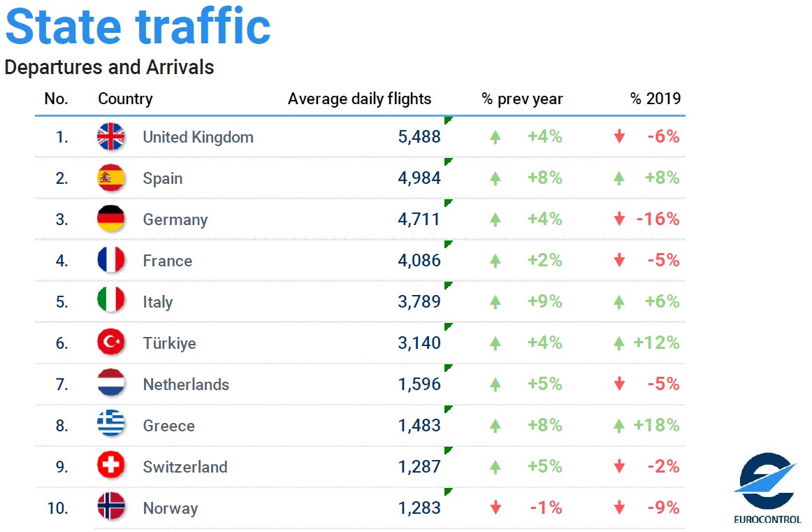Click the France country name
812x532 pixels.
tap(167, 261)
